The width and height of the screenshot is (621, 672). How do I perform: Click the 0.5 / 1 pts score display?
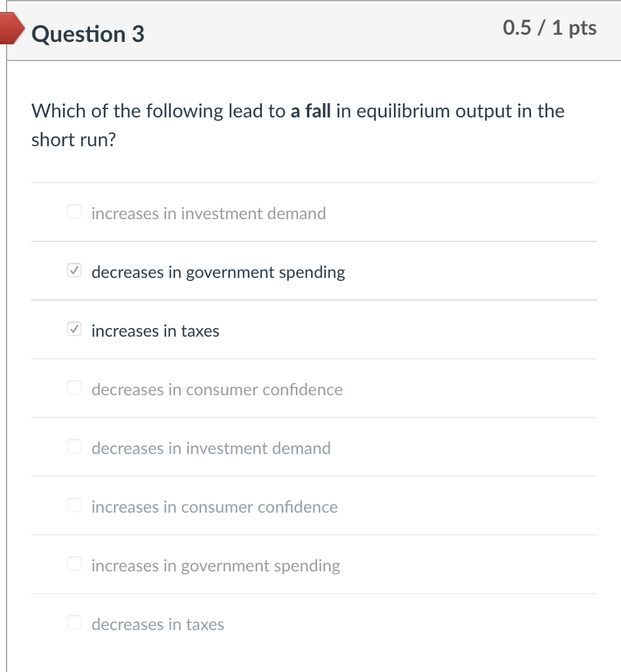click(549, 28)
